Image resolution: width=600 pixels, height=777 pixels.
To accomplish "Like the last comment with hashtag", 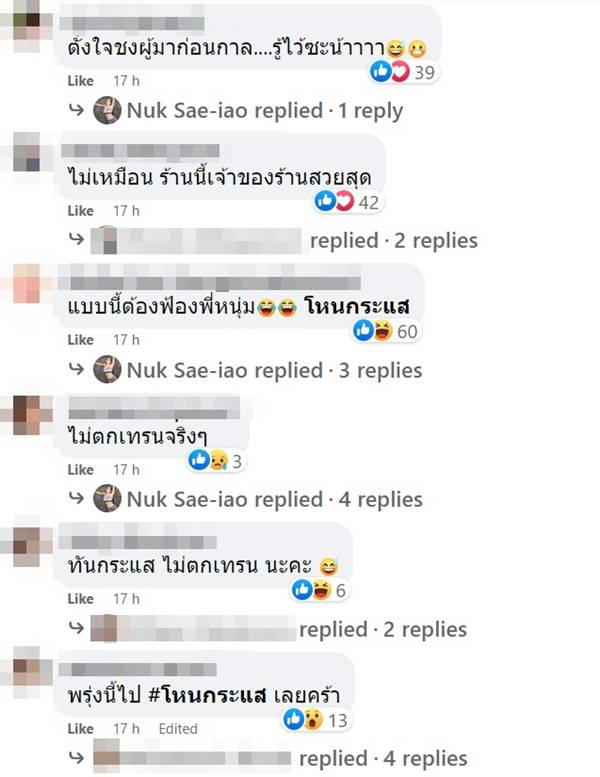I will [80, 729].
